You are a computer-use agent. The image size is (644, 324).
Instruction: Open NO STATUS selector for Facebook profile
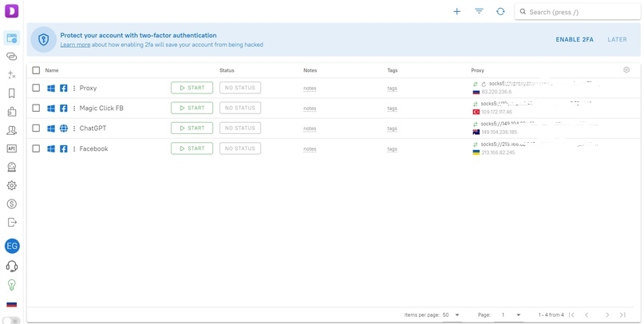pos(240,148)
